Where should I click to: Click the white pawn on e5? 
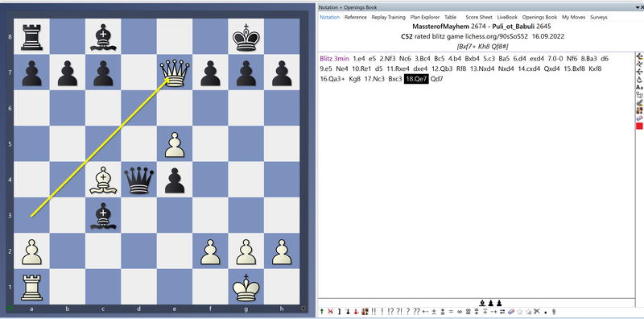tap(175, 144)
